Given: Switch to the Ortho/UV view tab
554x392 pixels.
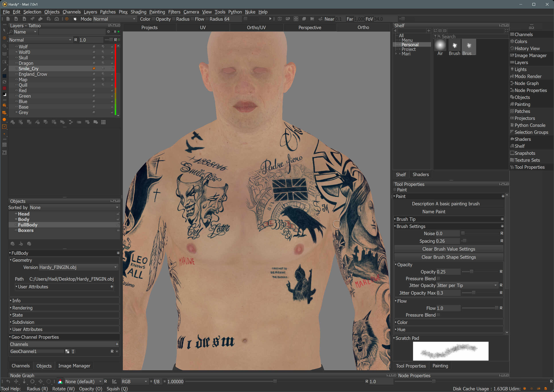Looking at the screenshot, I should pyautogui.click(x=256, y=27).
